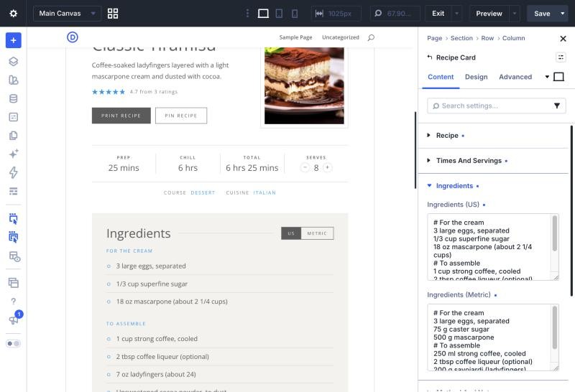Go to Column in breadcrumb

click(513, 38)
